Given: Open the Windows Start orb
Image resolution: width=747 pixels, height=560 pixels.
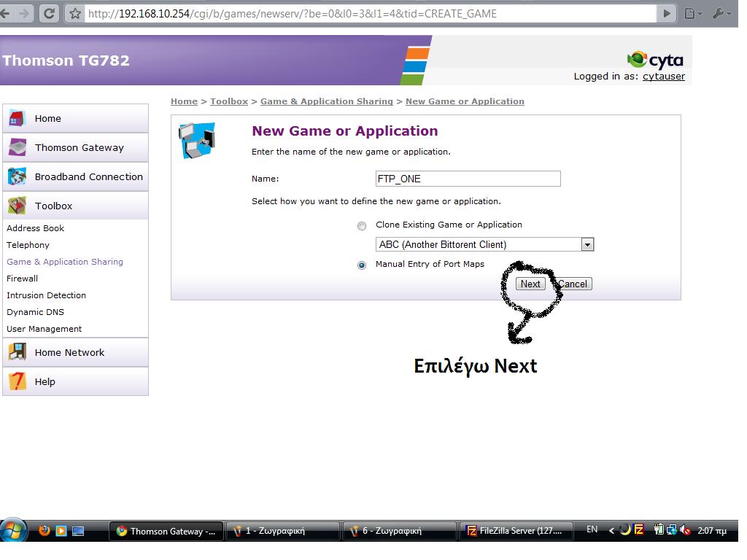Looking at the screenshot, I should point(13,531).
